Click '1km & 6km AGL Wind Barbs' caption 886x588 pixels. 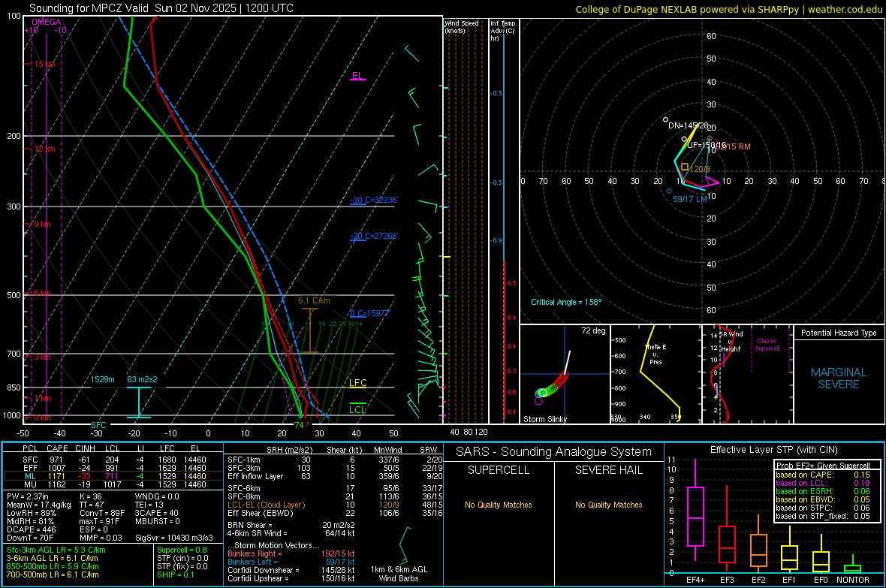click(399, 574)
